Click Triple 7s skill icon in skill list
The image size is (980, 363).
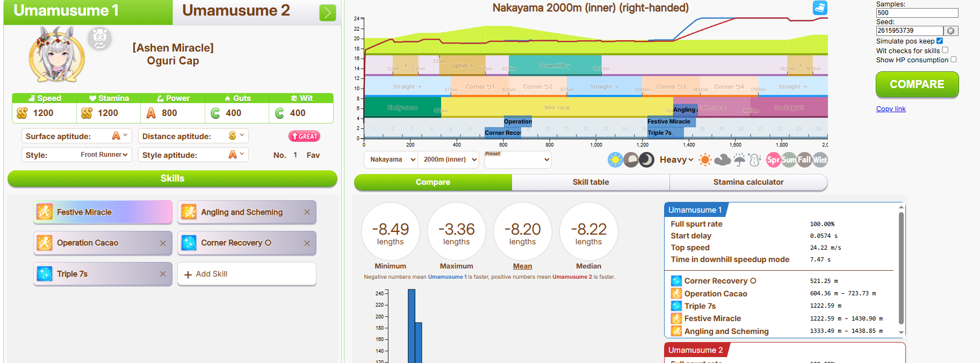45,274
